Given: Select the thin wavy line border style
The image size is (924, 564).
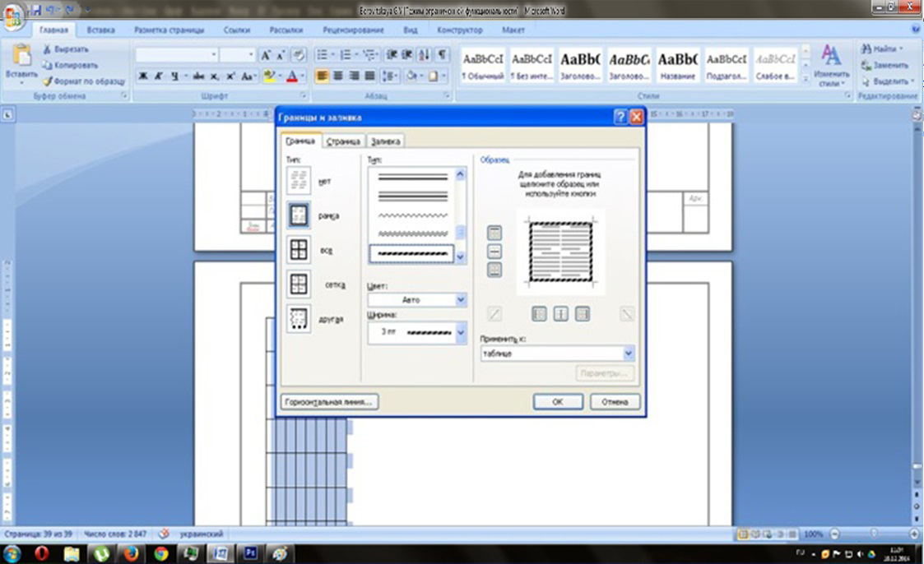Looking at the screenshot, I should pyautogui.click(x=412, y=215).
